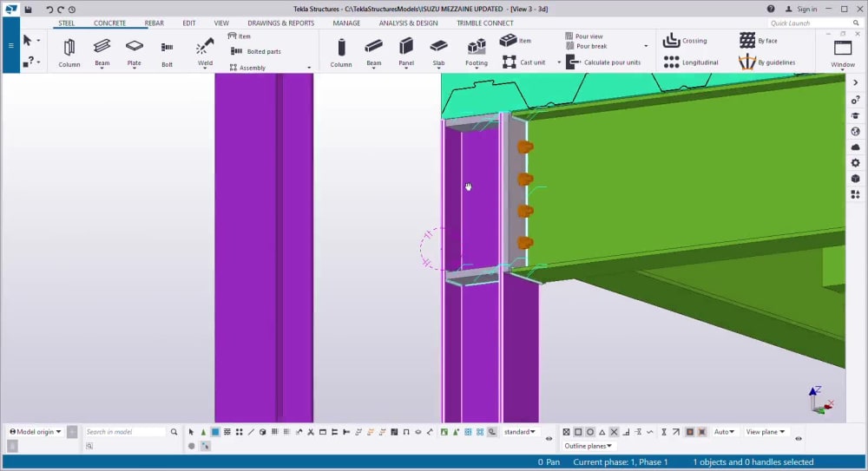Image resolution: width=868 pixels, height=471 pixels.
Task: Switch to the CONCRETE tab
Action: pyautogui.click(x=109, y=23)
